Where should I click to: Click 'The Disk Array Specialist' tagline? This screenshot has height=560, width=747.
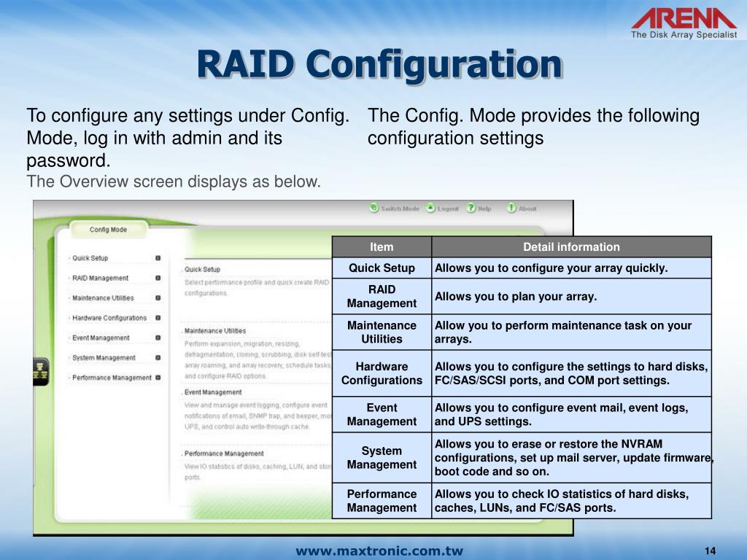click(x=684, y=35)
